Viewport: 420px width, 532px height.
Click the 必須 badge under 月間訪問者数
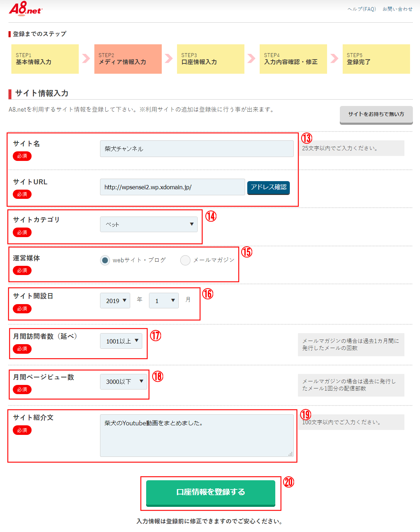click(22, 349)
